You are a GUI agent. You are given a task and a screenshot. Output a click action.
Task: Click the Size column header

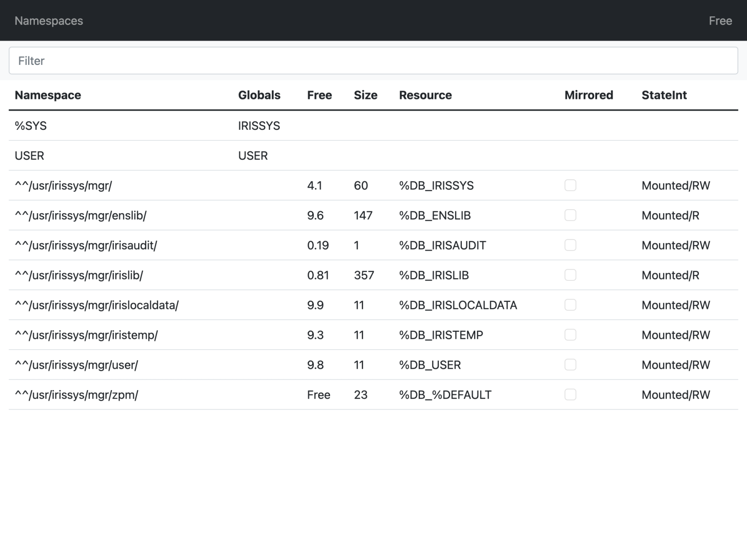366,95
